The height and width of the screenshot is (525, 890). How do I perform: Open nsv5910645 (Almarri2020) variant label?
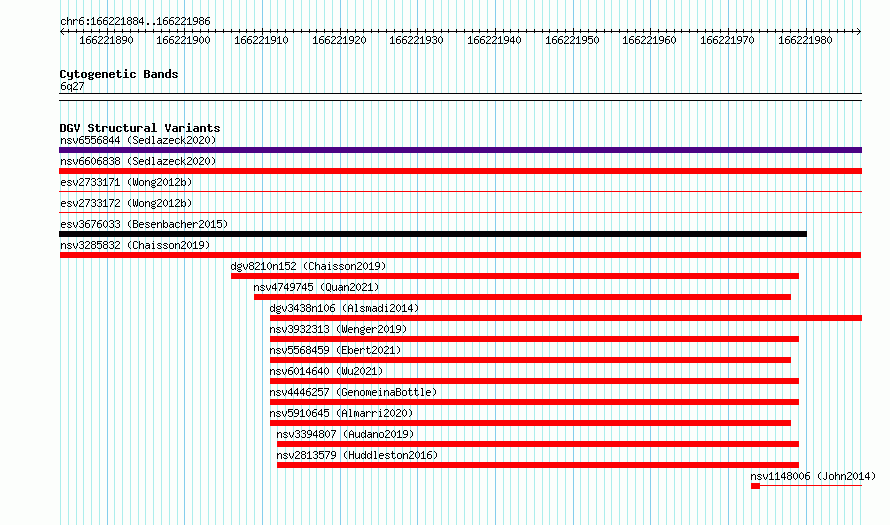coord(341,413)
